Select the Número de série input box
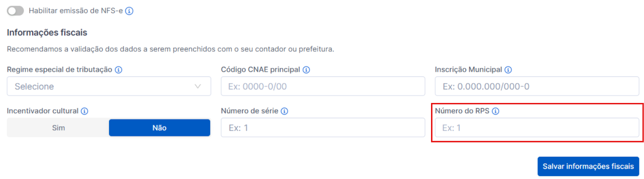 [x=323, y=128]
